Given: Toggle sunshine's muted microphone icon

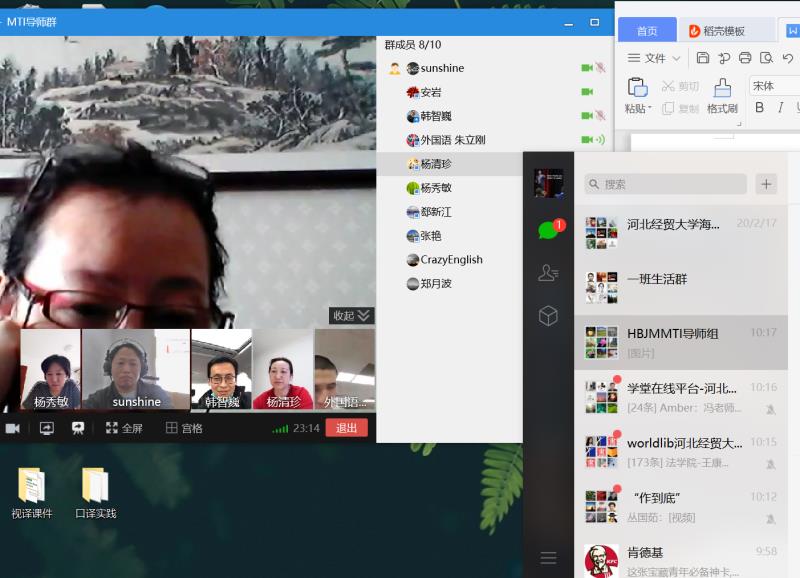Looking at the screenshot, I should (x=601, y=68).
